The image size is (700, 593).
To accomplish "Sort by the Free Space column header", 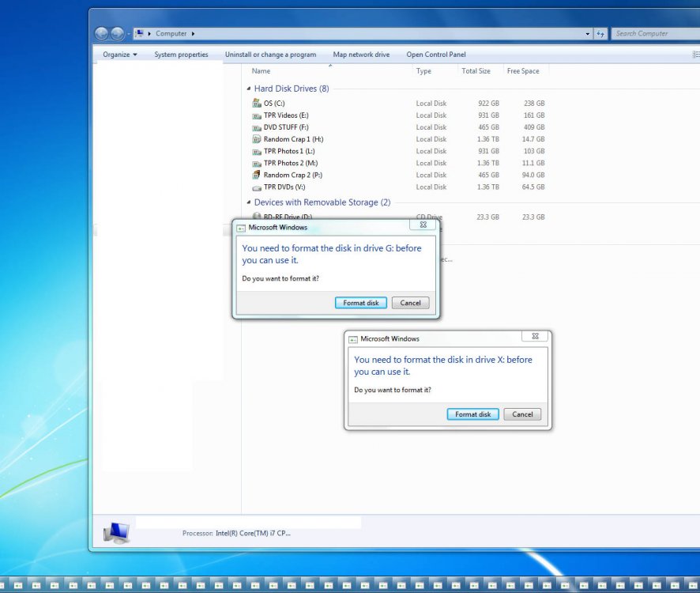I will pos(523,71).
